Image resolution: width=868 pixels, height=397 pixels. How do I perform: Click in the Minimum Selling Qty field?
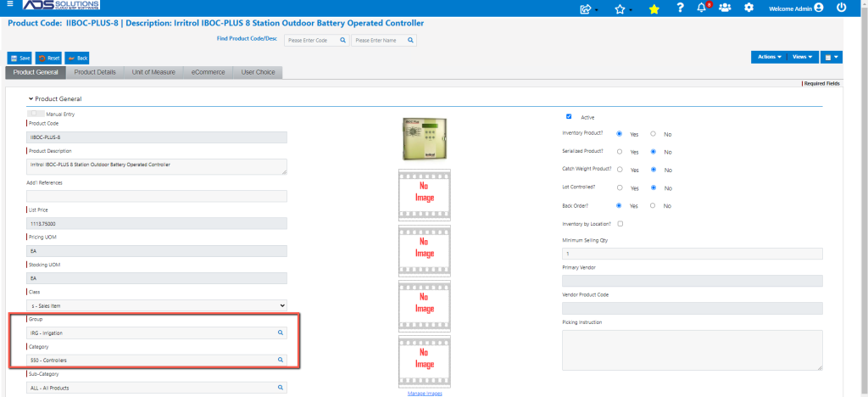(x=692, y=254)
